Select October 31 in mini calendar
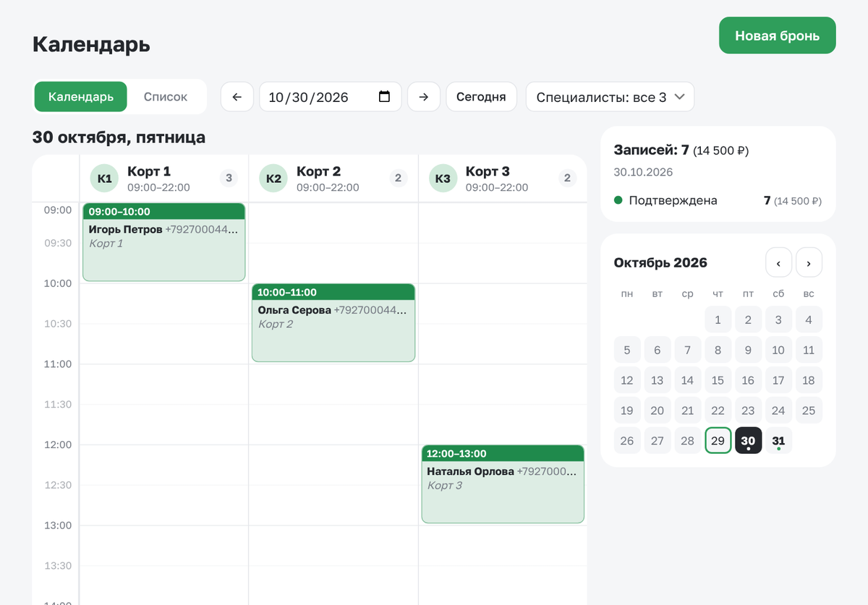 (x=778, y=441)
